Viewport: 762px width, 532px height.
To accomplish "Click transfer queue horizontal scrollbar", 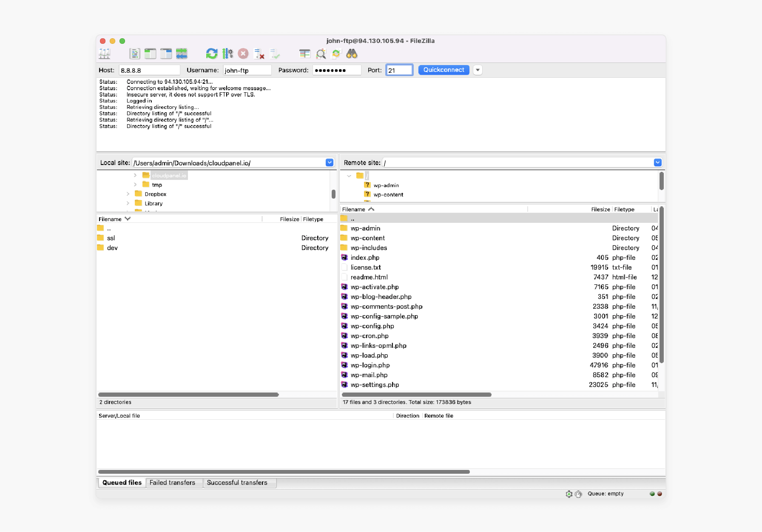I will (x=284, y=472).
